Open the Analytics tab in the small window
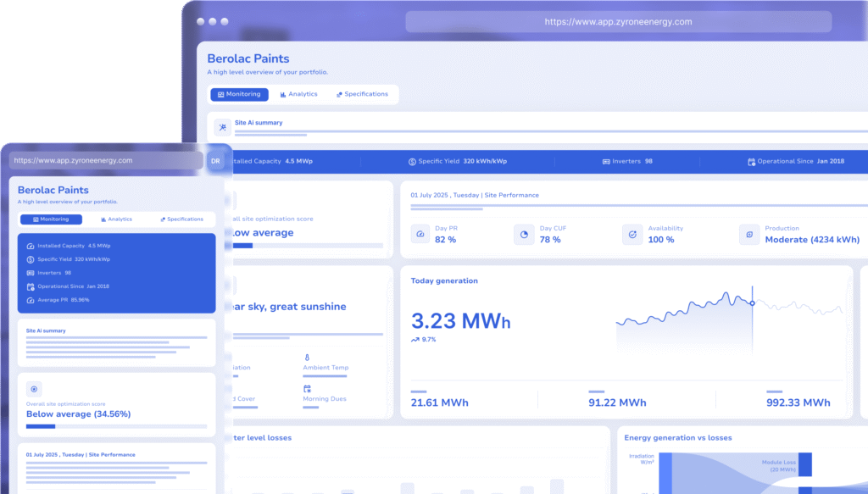The image size is (868, 494). tap(116, 219)
